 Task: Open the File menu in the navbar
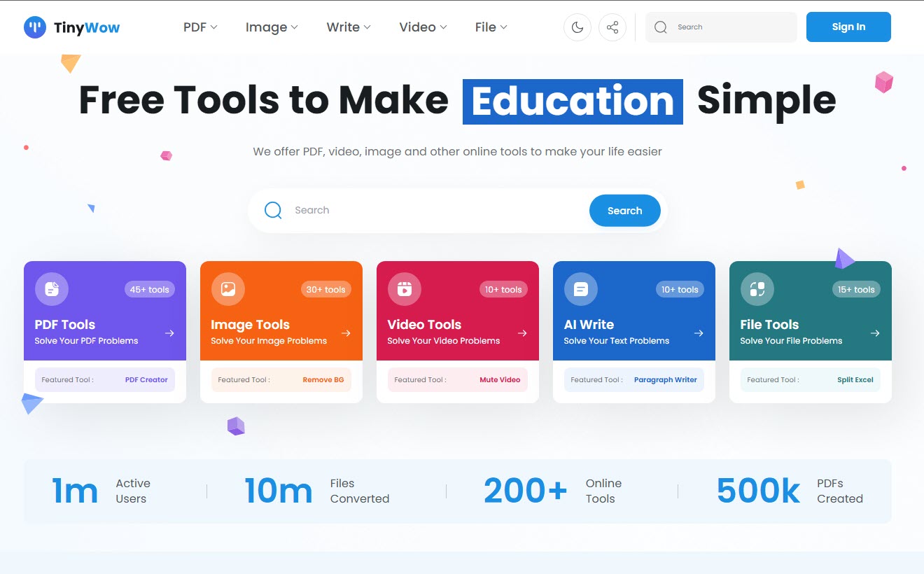tap(491, 27)
